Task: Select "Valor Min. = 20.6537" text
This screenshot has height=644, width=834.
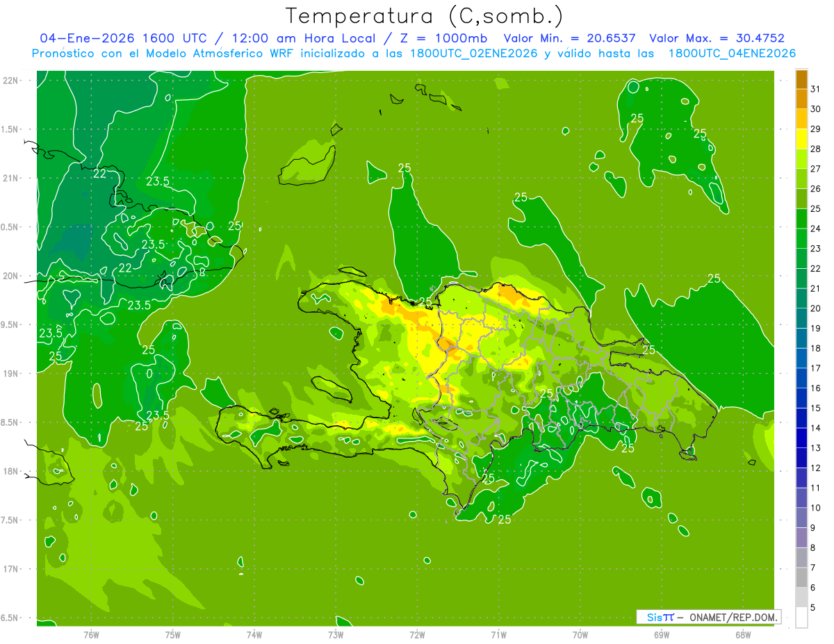Action: click(x=569, y=38)
